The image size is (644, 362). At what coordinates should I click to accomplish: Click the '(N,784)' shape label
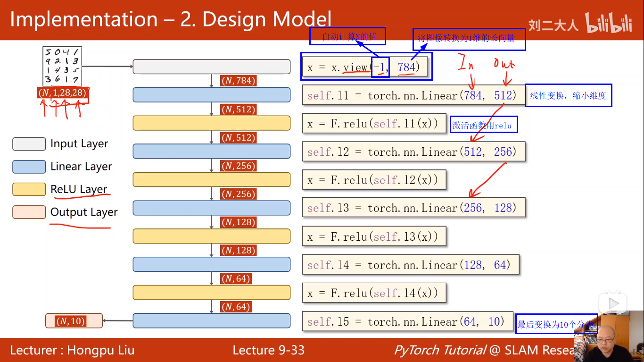[238, 81]
